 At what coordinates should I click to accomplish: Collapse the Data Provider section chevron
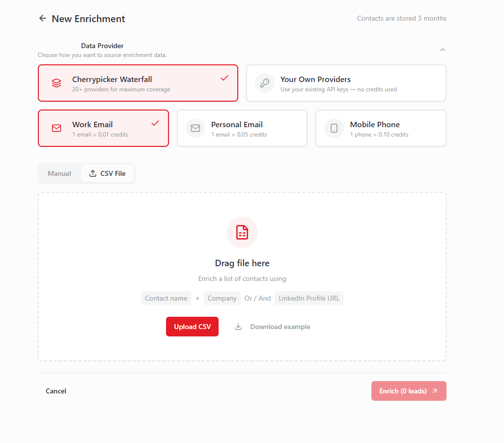coord(443,50)
